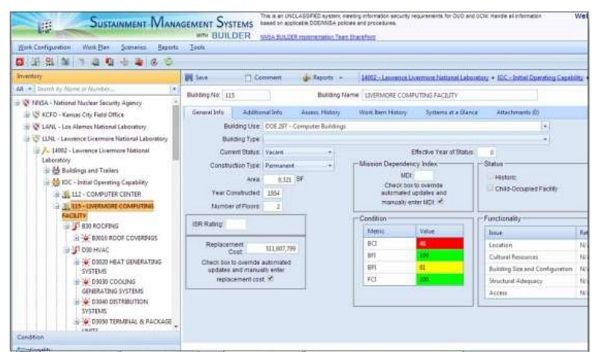This screenshot has height=364, width=600.
Task: Click the LANL shield icon in tree
Action: (36, 127)
